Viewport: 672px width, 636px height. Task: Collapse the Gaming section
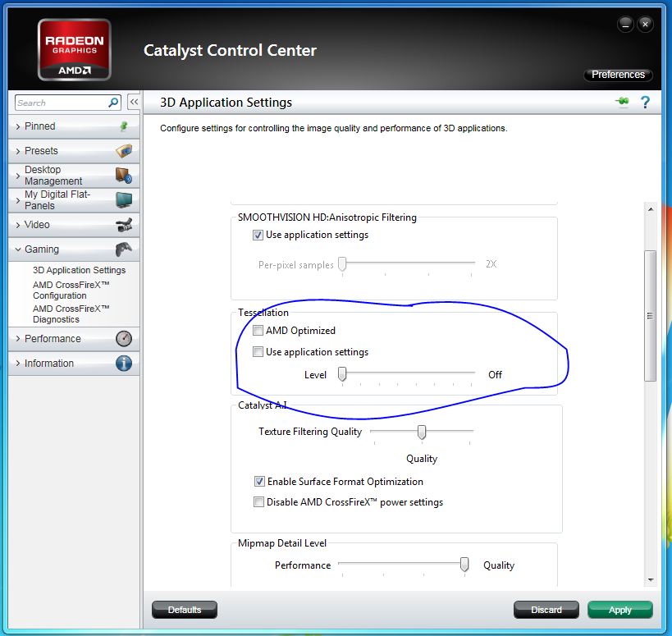18,249
